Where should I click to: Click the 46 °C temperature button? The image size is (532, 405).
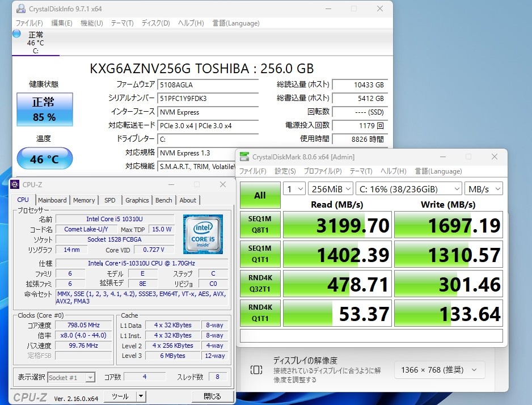tap(45, 158)
